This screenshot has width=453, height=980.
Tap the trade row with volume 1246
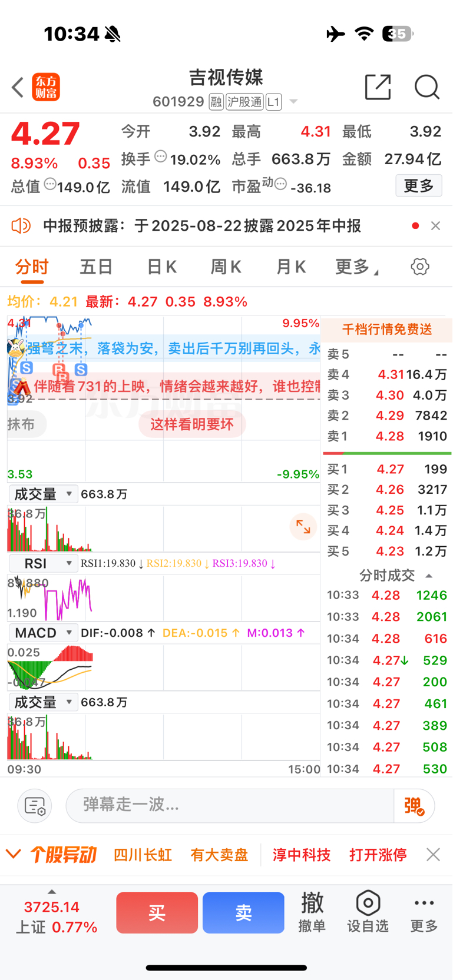pos(387,595)
